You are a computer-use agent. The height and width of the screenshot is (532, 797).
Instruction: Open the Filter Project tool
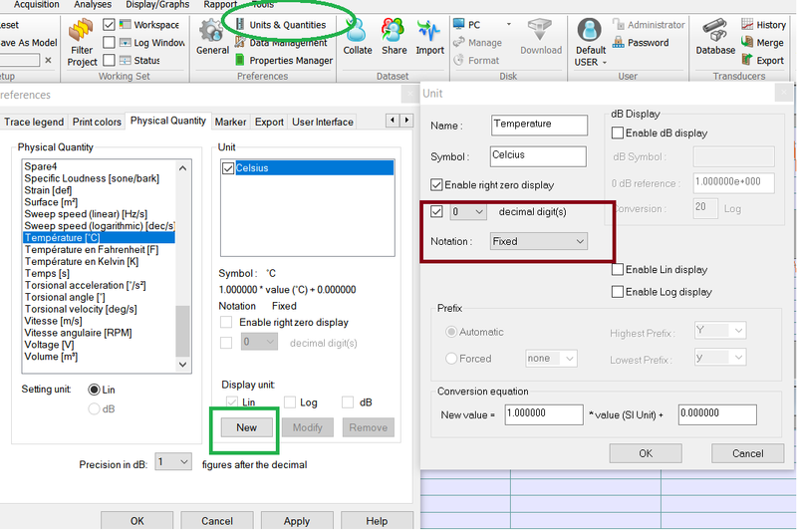click(82, 43)
